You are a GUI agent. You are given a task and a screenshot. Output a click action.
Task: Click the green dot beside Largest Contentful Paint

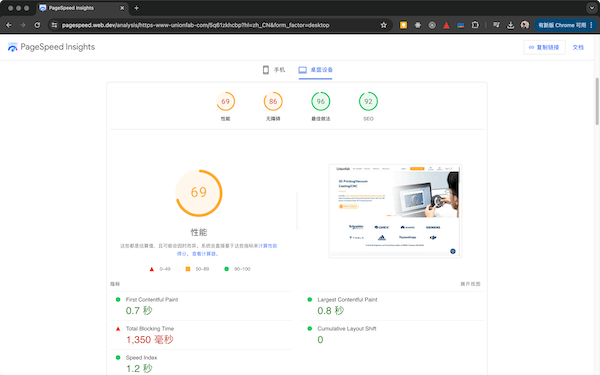(310, 300)
